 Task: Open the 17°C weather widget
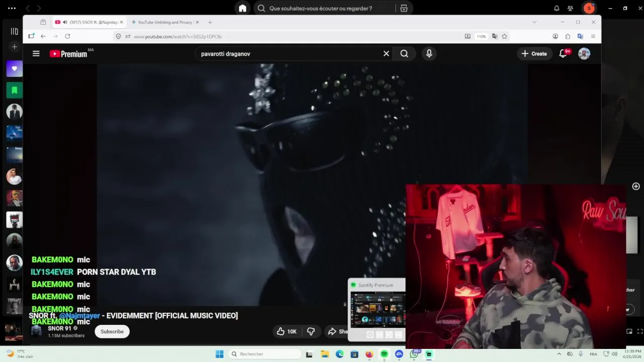19,354
